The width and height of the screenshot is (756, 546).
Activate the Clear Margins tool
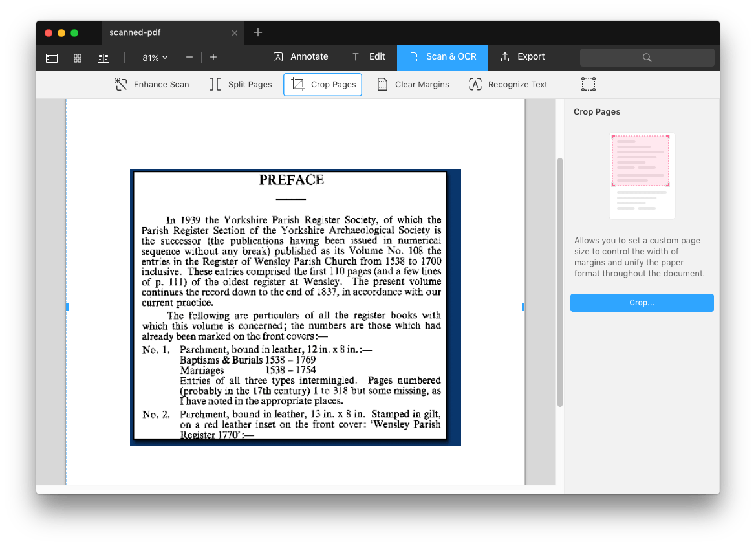click(x=413, y=84)
